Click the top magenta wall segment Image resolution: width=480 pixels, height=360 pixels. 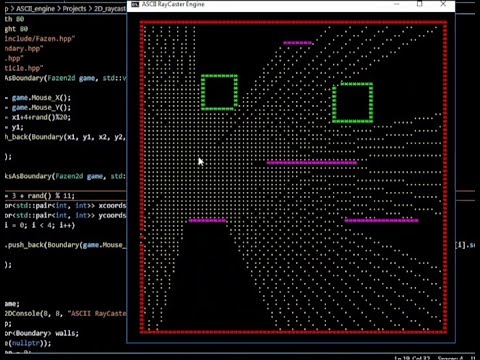pyautogui.click(x=298, y=43)
